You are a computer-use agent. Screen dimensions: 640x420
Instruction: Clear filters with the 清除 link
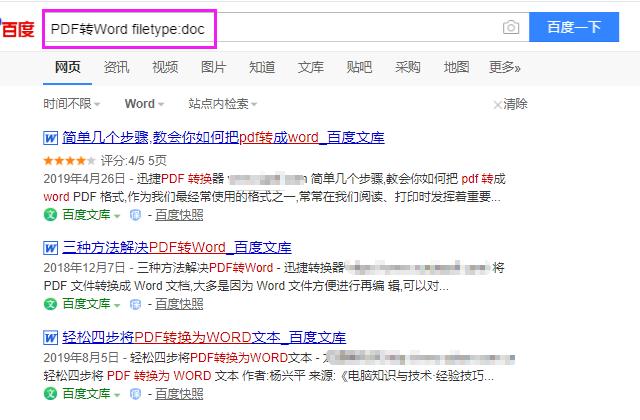pyautogui.click(x=511, y=104)
